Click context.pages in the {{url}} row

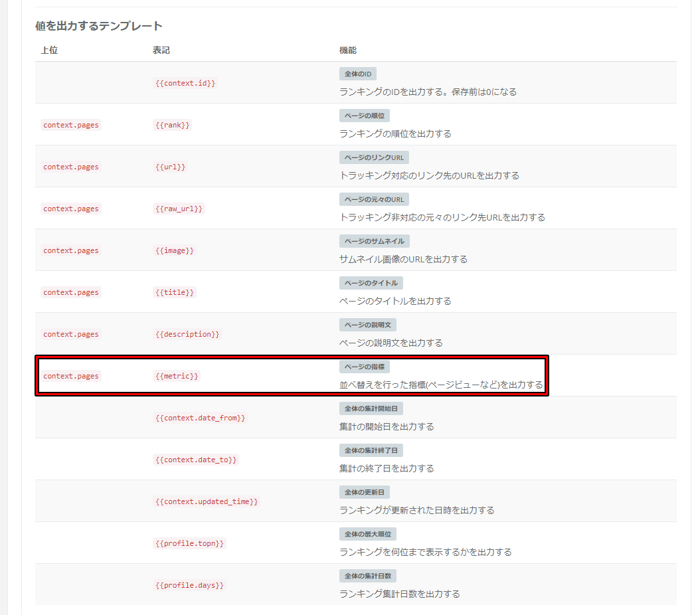click(x=71, y=167)
